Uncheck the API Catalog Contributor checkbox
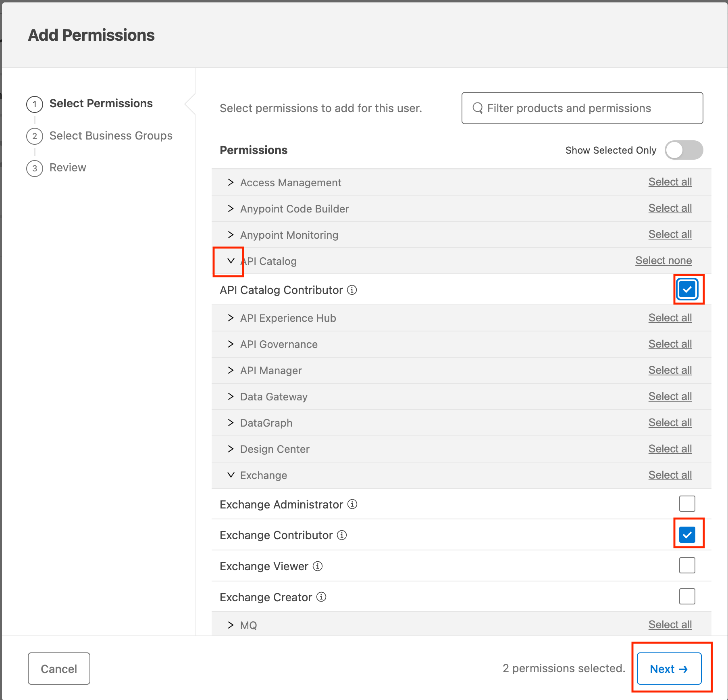Screen dimensions: 728x700 click(x=687, y=290)
